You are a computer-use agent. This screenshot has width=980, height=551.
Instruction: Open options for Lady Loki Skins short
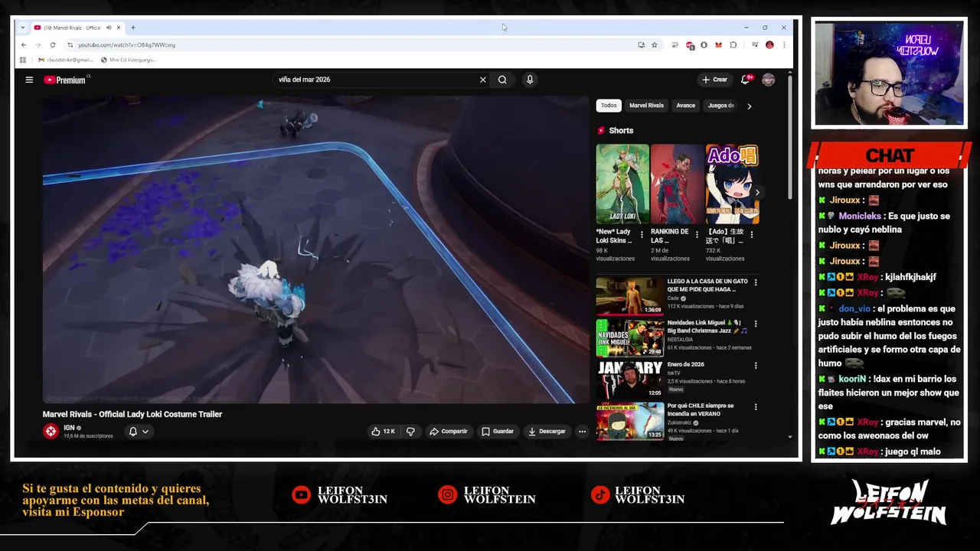coord(642,235)
